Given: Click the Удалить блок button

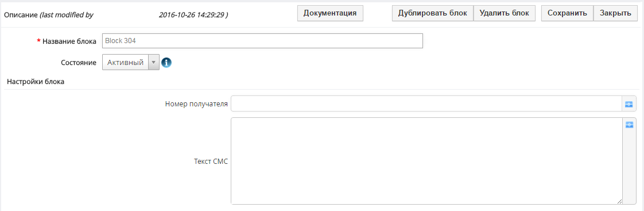Looking at the screenshot, I should [x=505, y=13].
